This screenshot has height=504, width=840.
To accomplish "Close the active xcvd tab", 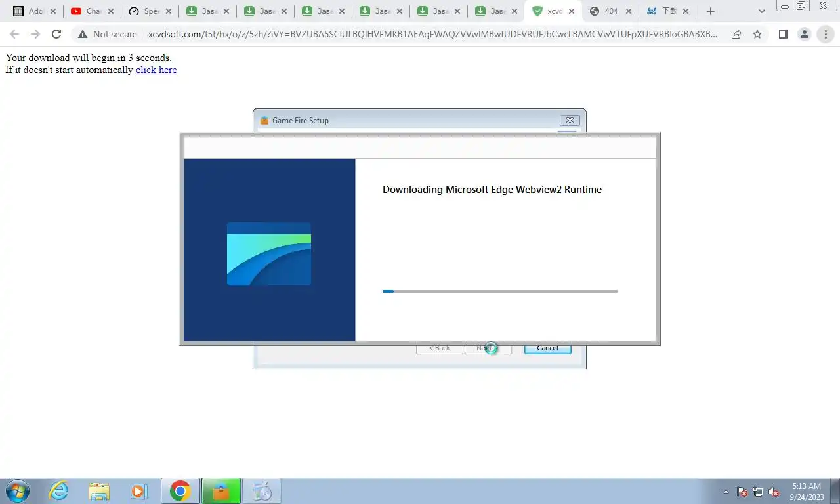I will tap(571, 11).
